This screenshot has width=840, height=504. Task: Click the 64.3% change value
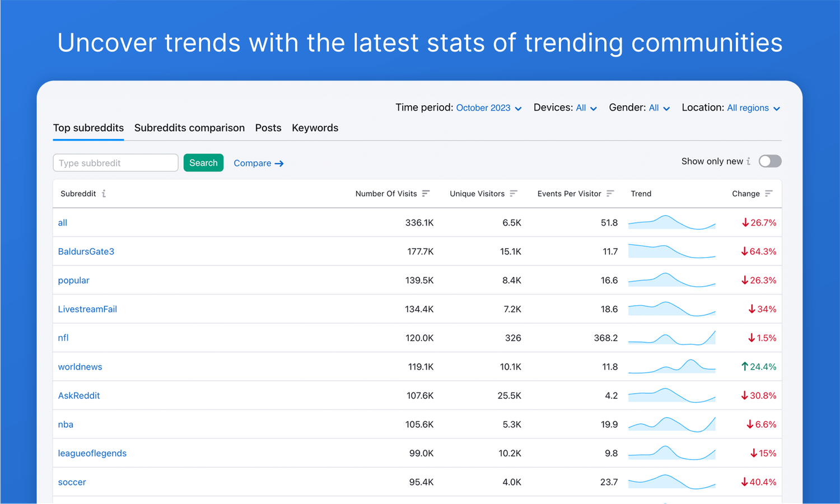coord(759,251)
